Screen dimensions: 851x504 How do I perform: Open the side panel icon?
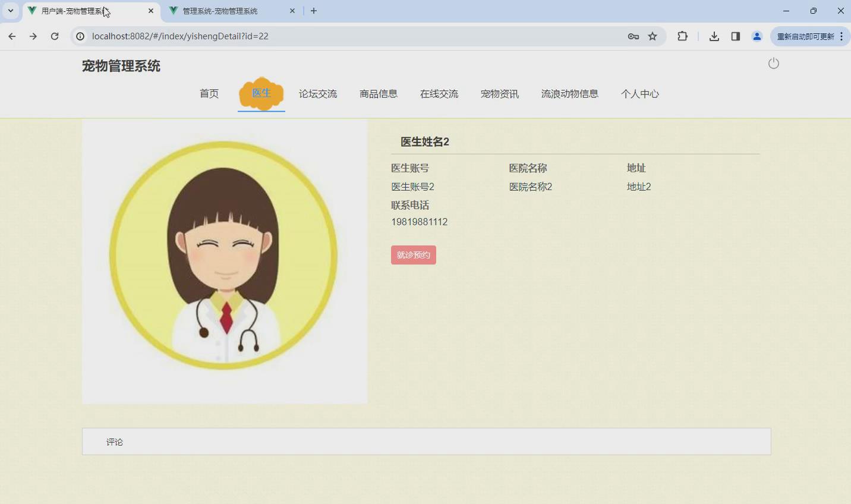735,36
